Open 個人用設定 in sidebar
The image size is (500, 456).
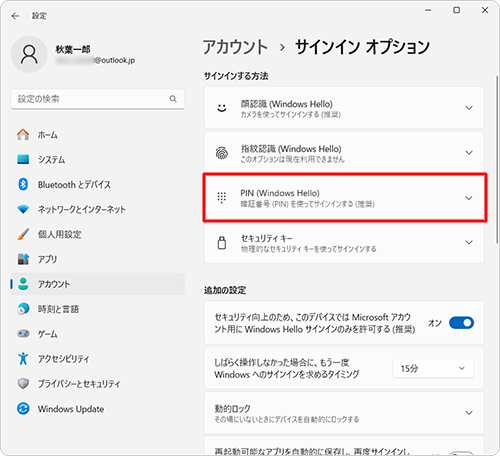98,234
